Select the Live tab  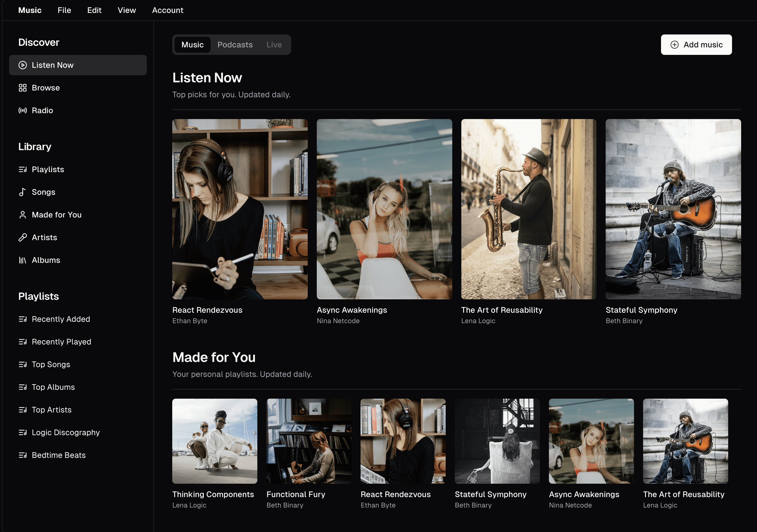point(274,45)
